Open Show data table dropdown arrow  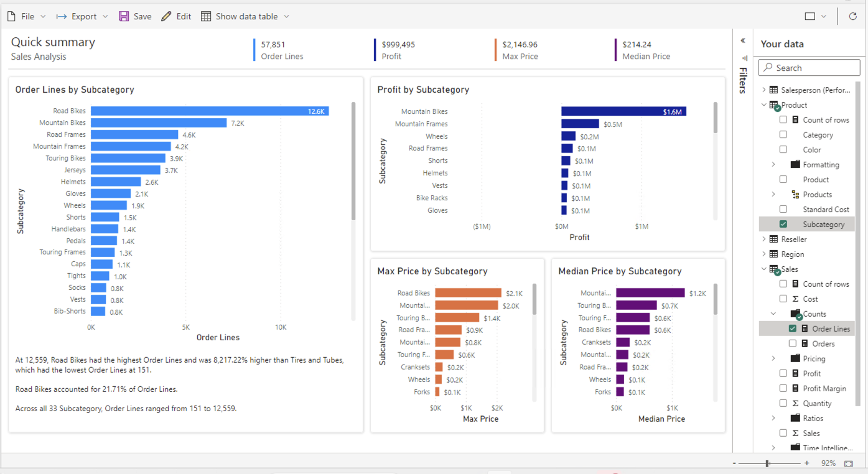[x=286, y=17]
